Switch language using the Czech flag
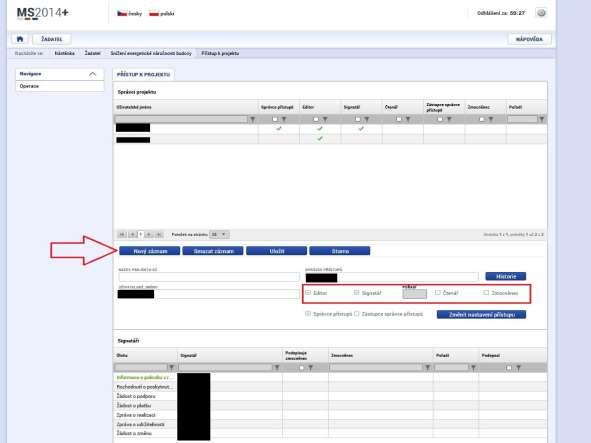 click(122, 14)
